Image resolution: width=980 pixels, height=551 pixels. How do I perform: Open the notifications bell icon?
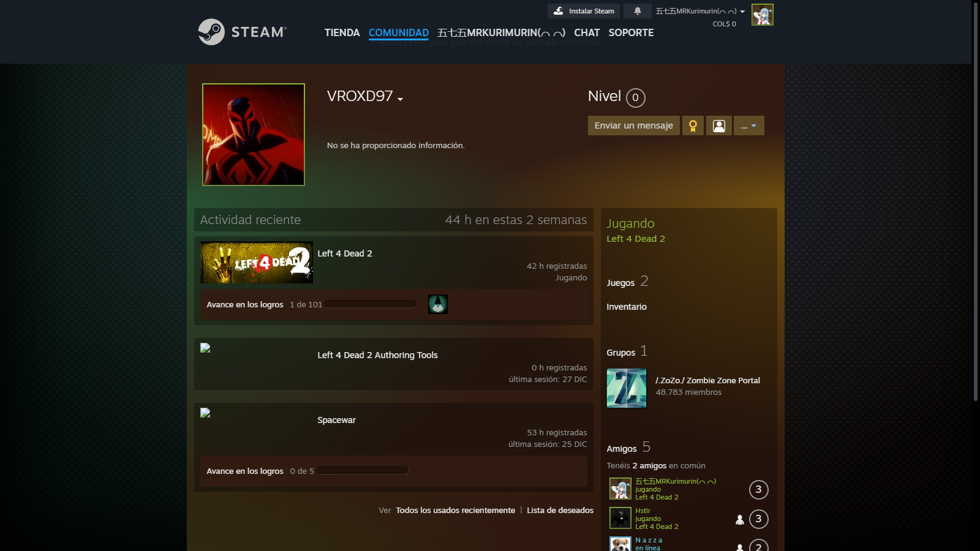point(638,11)
